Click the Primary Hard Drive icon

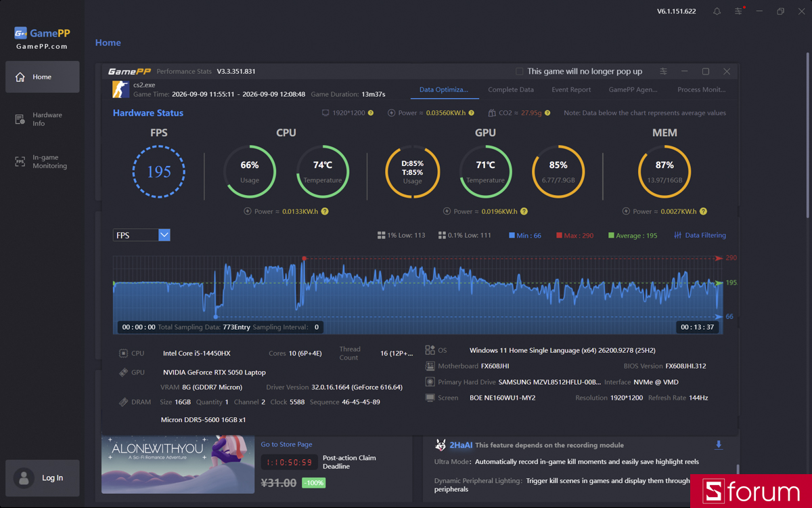tap(430, 382)
